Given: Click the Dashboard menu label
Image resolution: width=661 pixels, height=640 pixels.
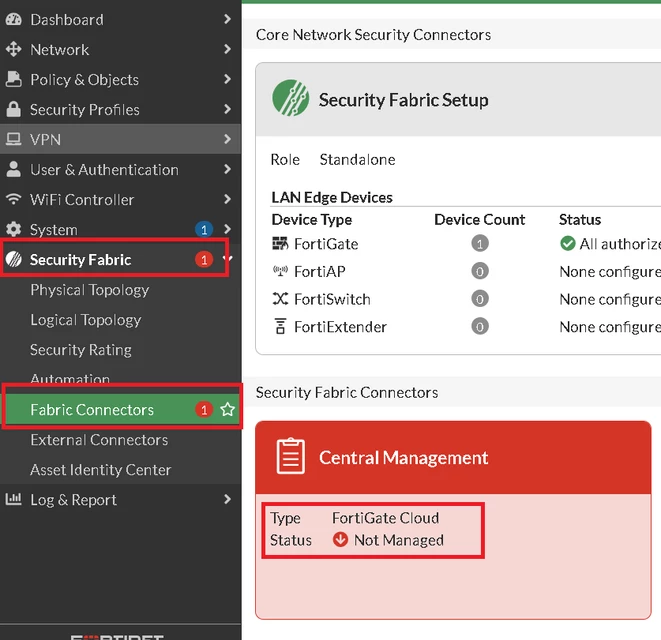Looking at the screenshot, I should [67, 19].
